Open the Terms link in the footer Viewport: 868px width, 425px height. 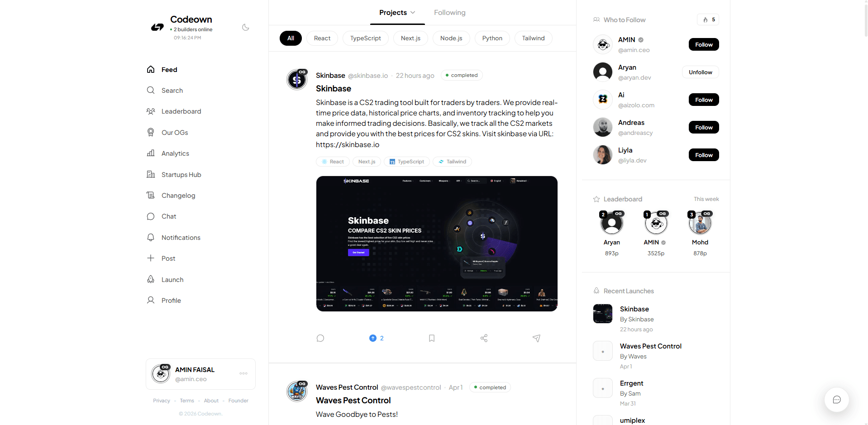coord(186,401)
